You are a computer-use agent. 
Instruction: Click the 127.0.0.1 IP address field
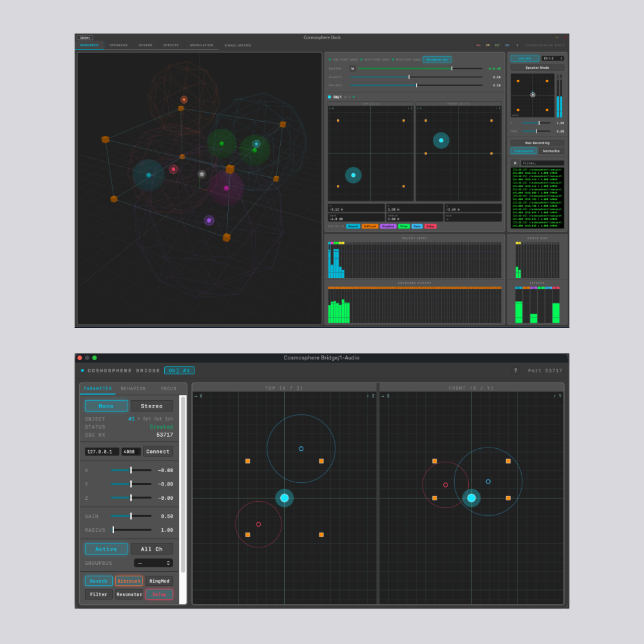click(x=102, y=451)
